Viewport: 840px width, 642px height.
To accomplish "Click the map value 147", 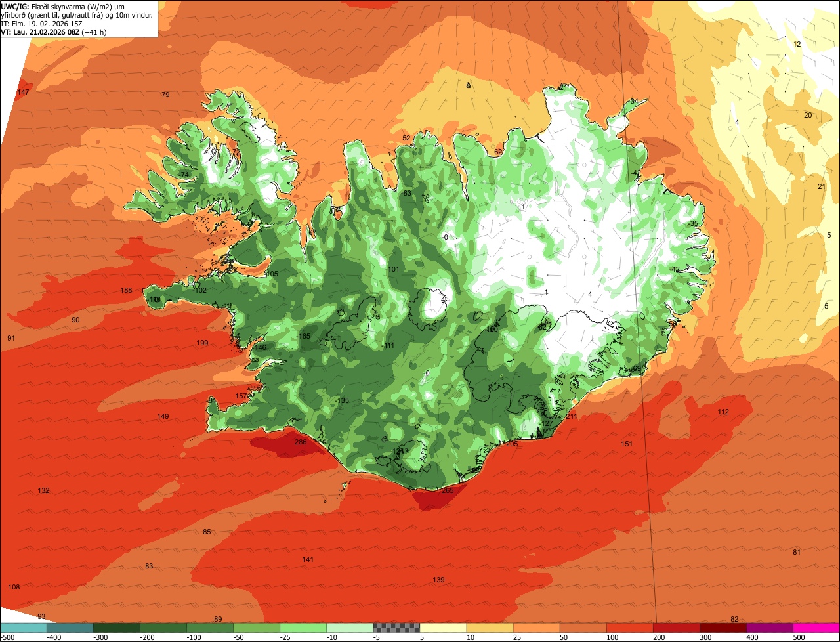I will [24, 92].
